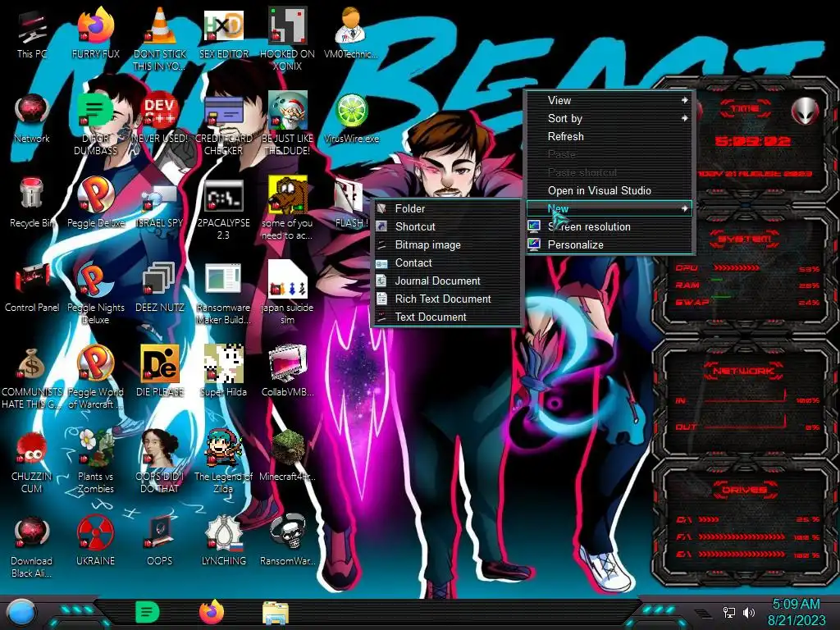This screenshot has height=630, width=840.
Task: Click the DRIVES gadget header
Action: pyautogui.click(x=744, y=490)
